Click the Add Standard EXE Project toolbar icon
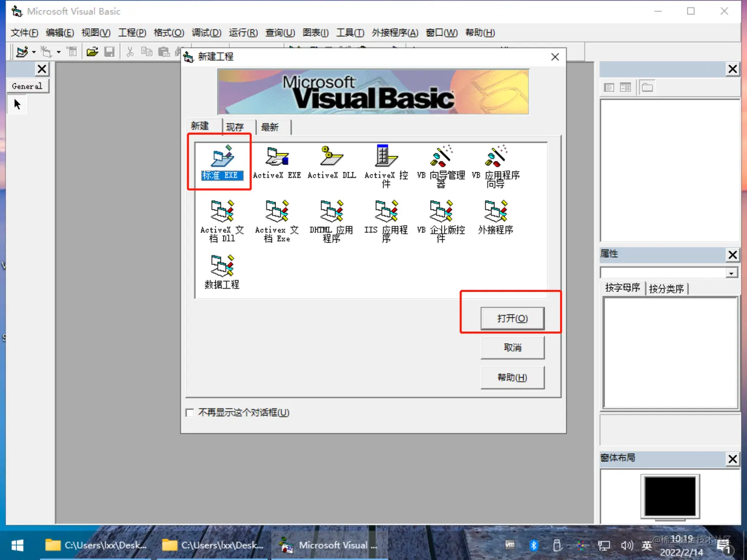 21,51
